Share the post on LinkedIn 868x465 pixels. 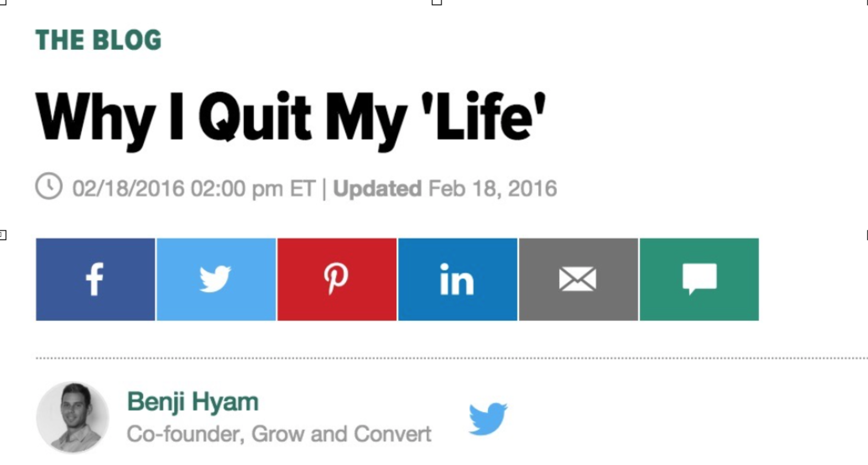(x=458, y=279)
